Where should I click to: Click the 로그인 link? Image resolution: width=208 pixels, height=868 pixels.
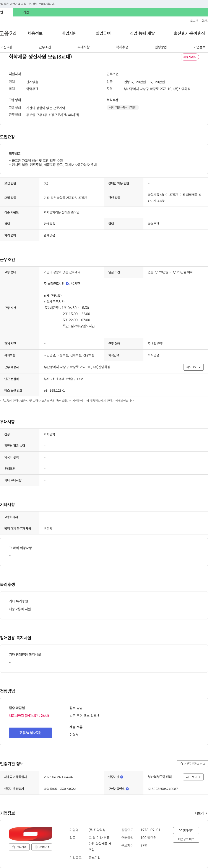pos(194,21)
